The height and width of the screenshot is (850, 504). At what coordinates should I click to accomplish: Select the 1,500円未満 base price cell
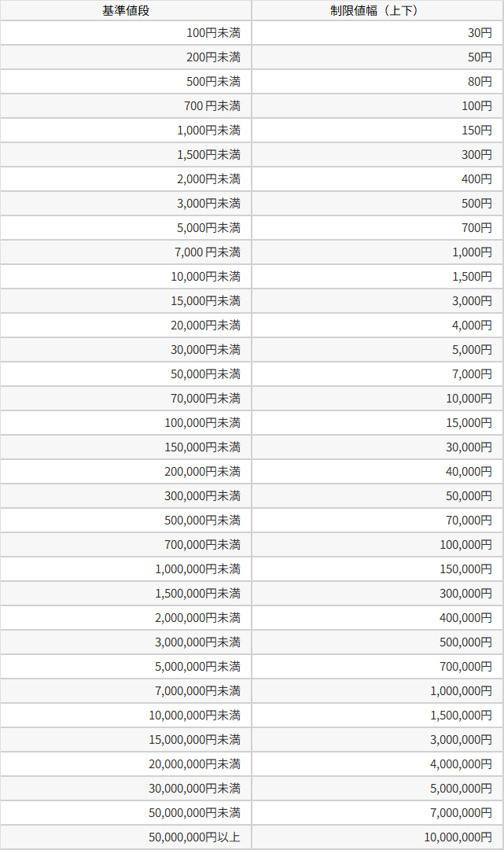[x=208, y=155]
